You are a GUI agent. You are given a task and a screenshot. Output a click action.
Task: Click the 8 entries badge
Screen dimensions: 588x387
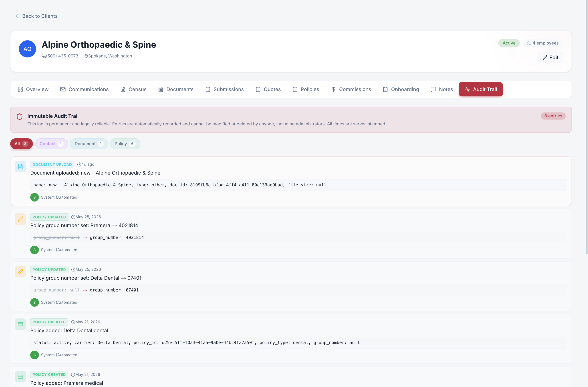(x=553, y=116)
